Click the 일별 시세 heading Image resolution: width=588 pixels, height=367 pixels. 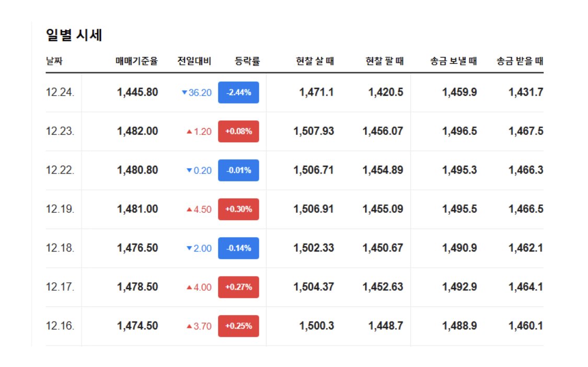[74, 36]
